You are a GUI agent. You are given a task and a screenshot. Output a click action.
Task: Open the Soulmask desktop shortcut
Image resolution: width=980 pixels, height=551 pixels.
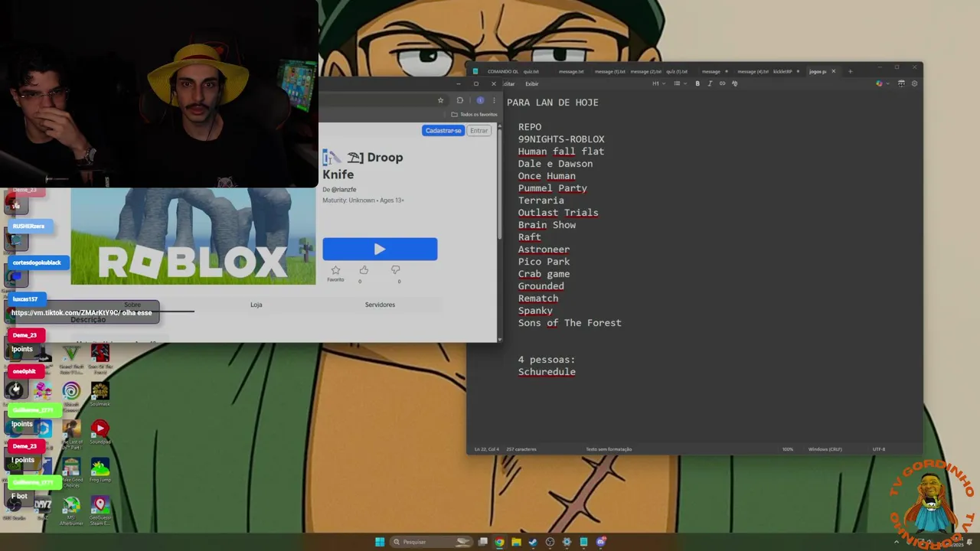[100, 394]
